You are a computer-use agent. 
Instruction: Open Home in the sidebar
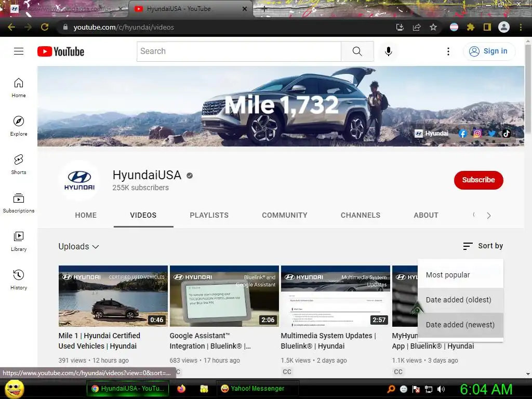[19, 87]
